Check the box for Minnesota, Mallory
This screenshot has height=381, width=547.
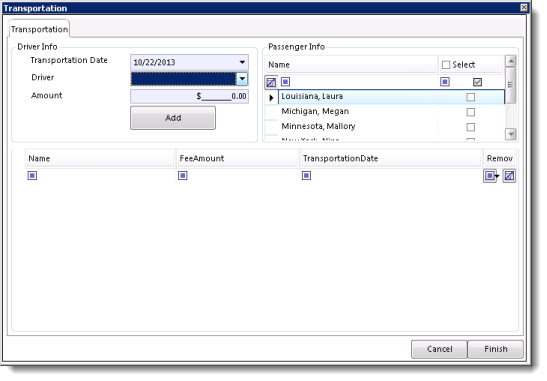point(471,127)
